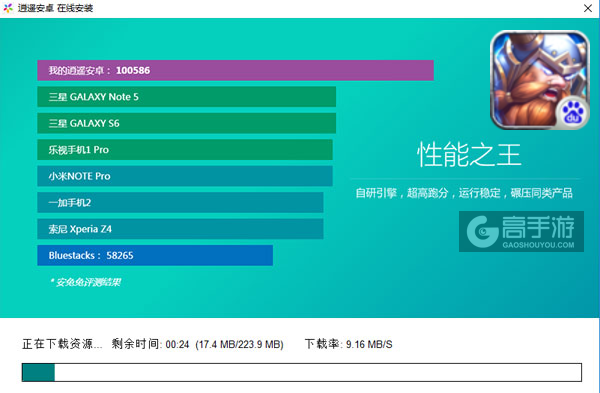Click the 逍遥安卓 在线安装 window title
The image size is (600, 393).
(x=55, y=8)
